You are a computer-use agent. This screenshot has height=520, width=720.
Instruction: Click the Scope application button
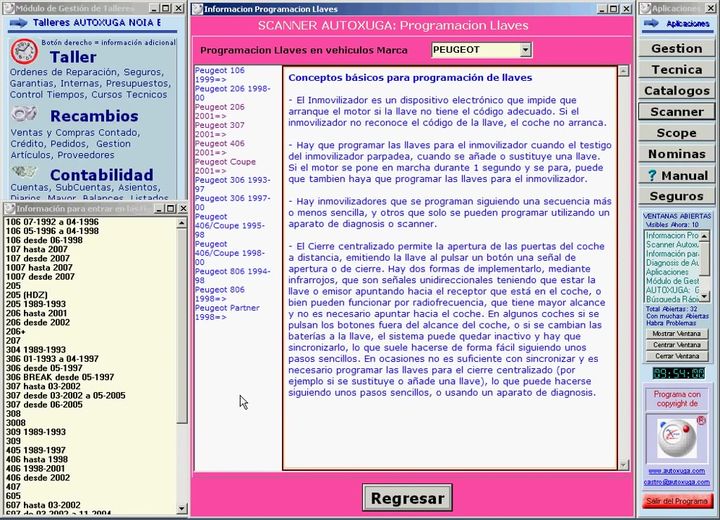point(676,133)
